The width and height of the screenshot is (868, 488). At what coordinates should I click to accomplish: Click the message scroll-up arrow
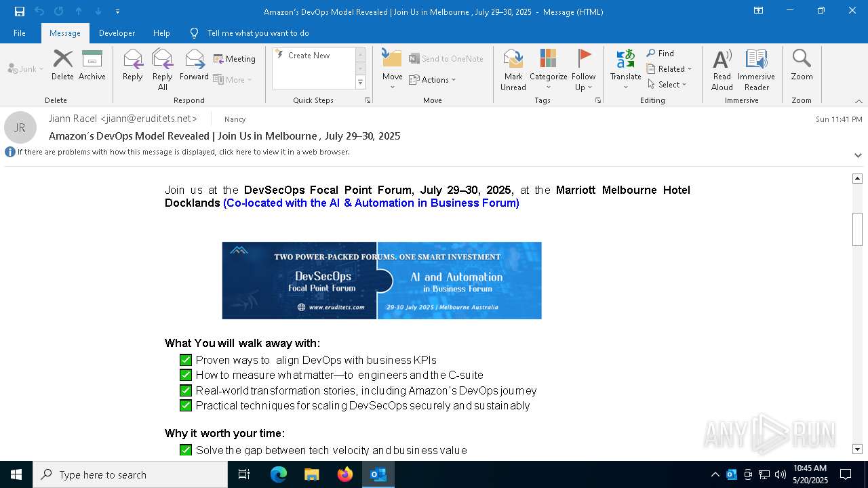click(x=857, y=178)
